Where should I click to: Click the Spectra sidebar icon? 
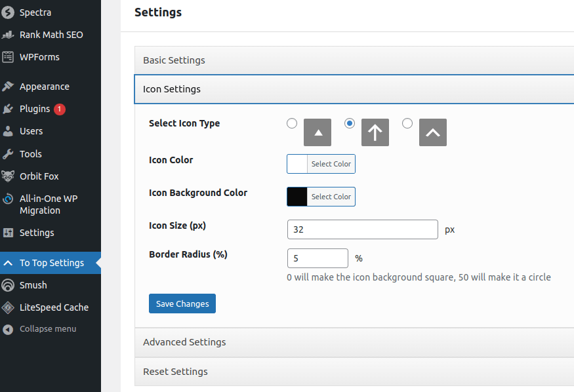coord(8,12)
